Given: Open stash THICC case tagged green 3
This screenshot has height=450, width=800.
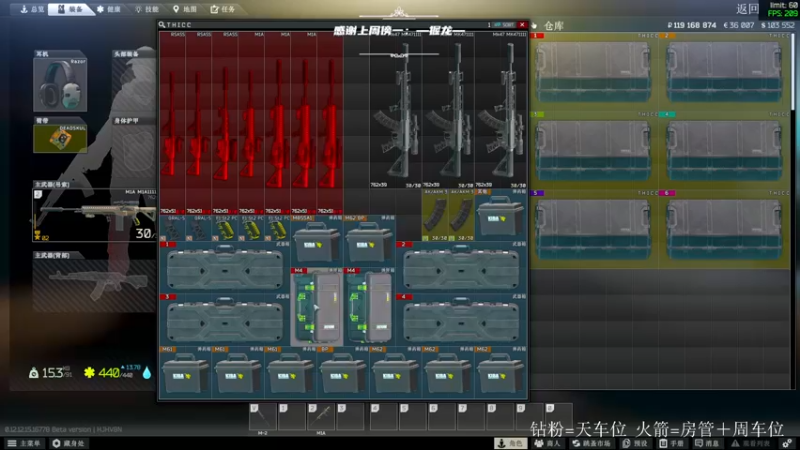Looking at the screenshot, I should click(x=593, y=150).
